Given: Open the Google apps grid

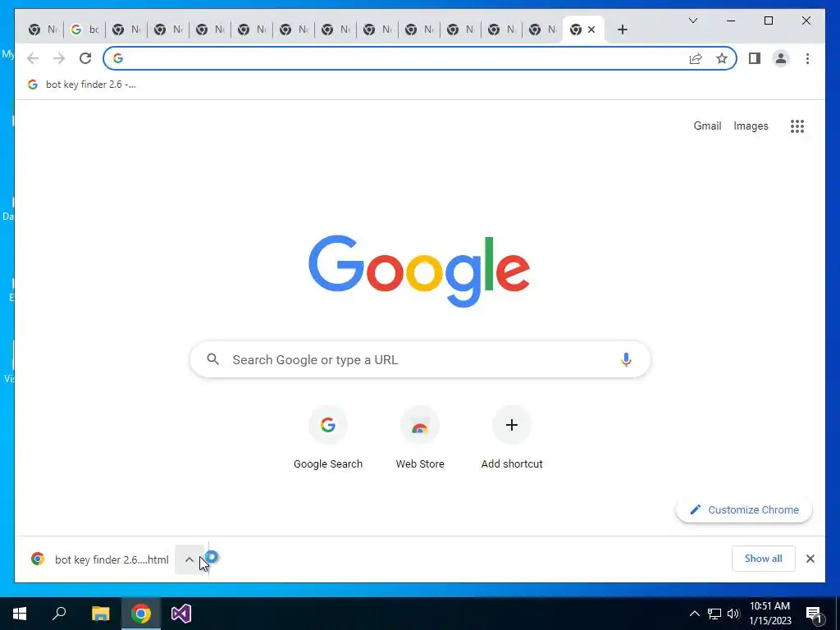Looking at the screenshot, I should pos(797,126).
